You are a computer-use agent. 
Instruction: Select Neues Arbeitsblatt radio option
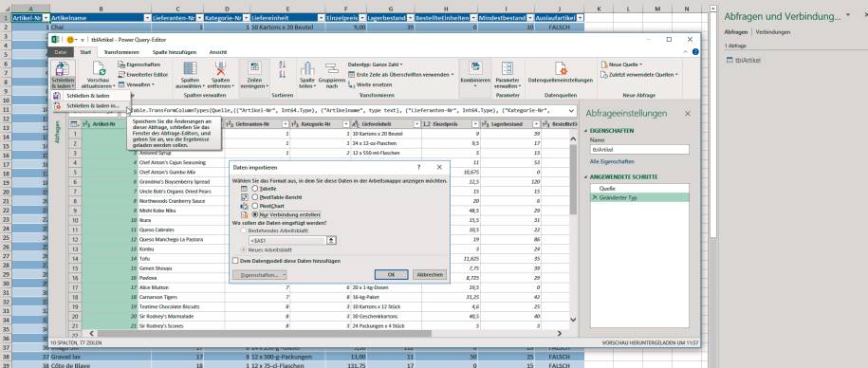(x=244, y=250)
